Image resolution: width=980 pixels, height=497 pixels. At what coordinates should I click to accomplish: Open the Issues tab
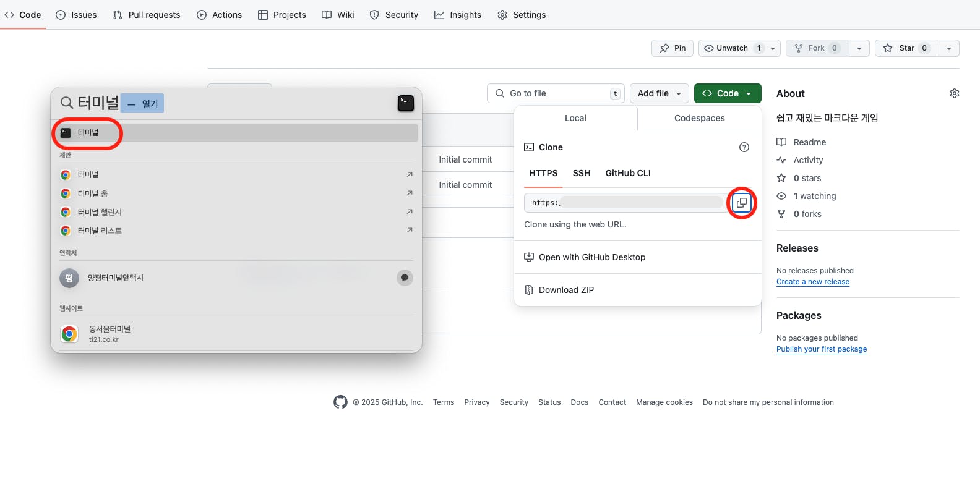click(x=76, y=15)
